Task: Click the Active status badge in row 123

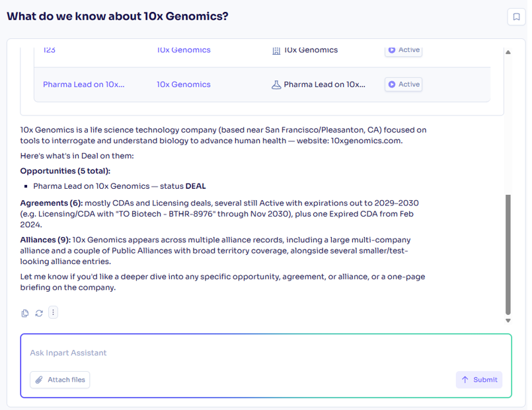Action: (x=403, y=50)
